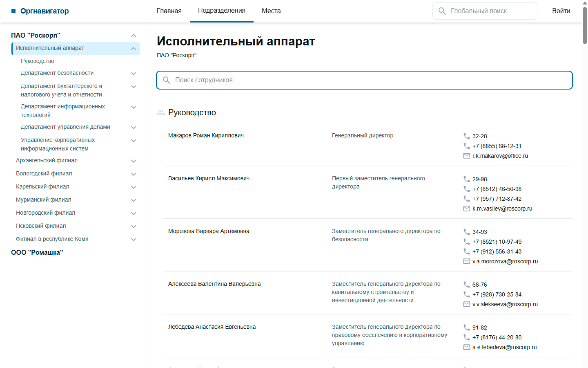Click envelope icon beside a.e.lebedeva@roscorp.ru
This screenshot has width=588, height=368.
(x=467, y=347)
